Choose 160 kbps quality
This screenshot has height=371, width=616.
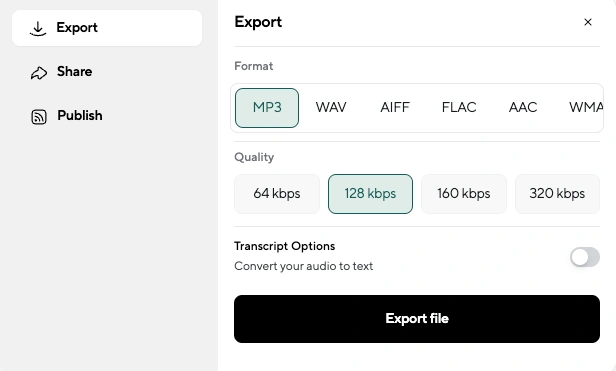click(x=464, y=194)
